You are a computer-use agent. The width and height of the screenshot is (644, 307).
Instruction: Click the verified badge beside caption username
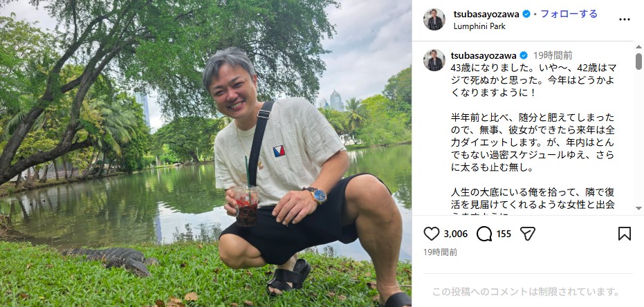coord(524,55)
